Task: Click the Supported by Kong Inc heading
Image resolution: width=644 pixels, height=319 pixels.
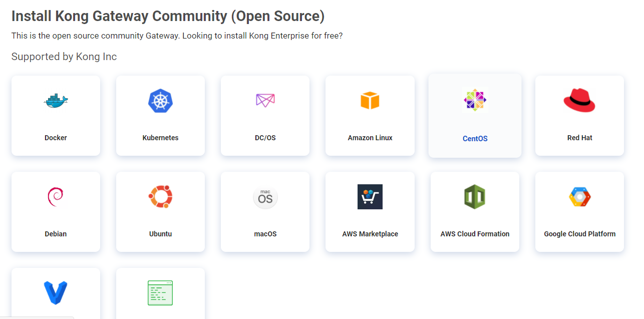Action: 64,57
